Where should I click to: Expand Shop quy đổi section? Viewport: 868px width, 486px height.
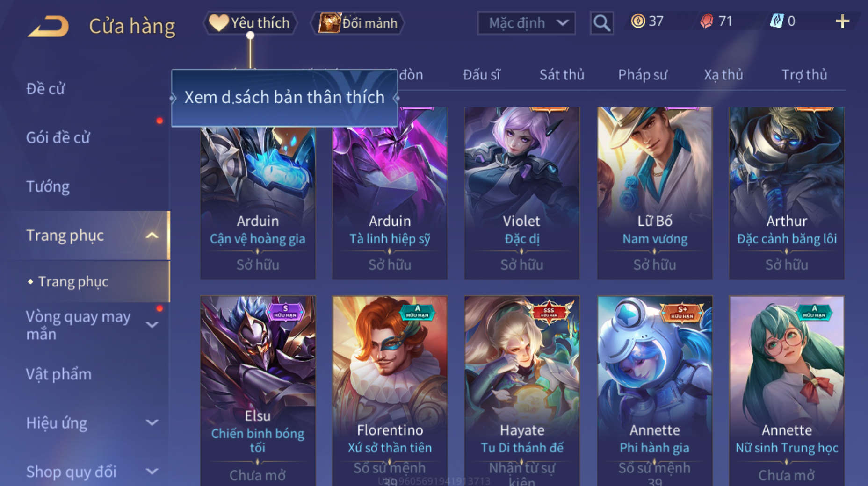152,472
